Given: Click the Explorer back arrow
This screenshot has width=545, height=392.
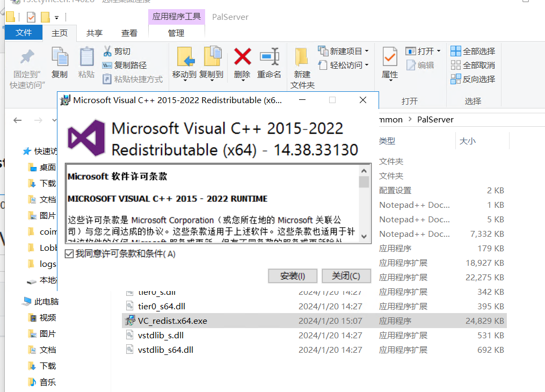Looking at the screenshot, I should [17, 120].
